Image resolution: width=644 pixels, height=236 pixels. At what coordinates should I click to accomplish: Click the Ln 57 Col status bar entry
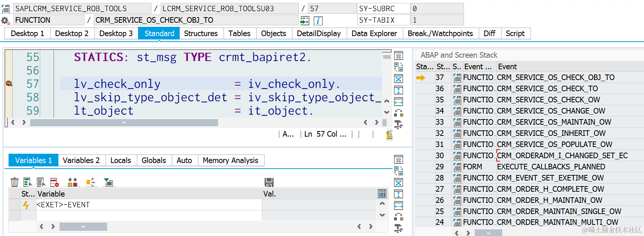click(x=325, y=134)
